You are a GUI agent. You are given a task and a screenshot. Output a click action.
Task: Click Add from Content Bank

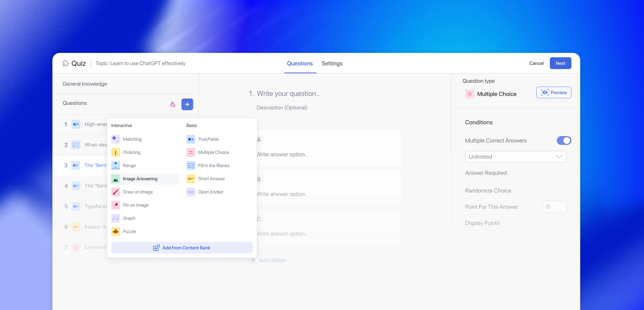tap(182, 248)
